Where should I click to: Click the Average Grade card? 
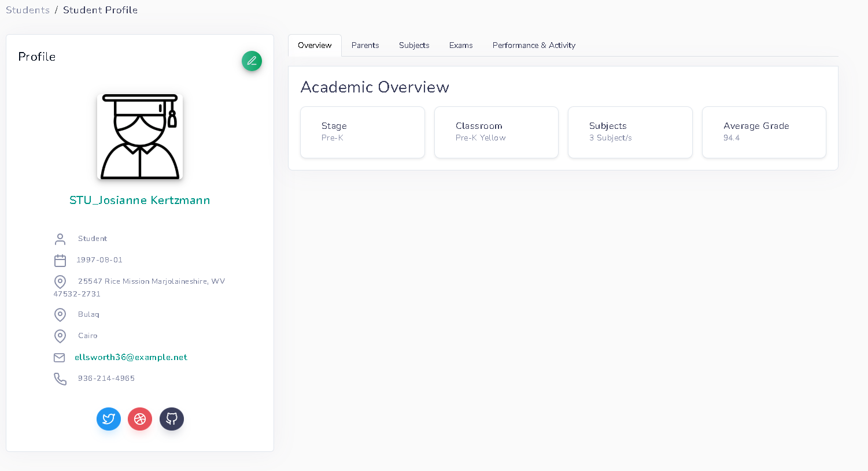[x=763, y=132]
